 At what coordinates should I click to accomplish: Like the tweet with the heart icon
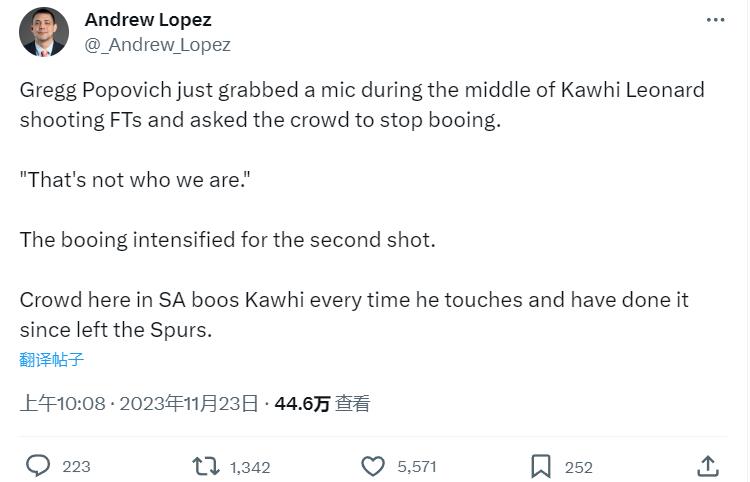(x=373, y=466)
